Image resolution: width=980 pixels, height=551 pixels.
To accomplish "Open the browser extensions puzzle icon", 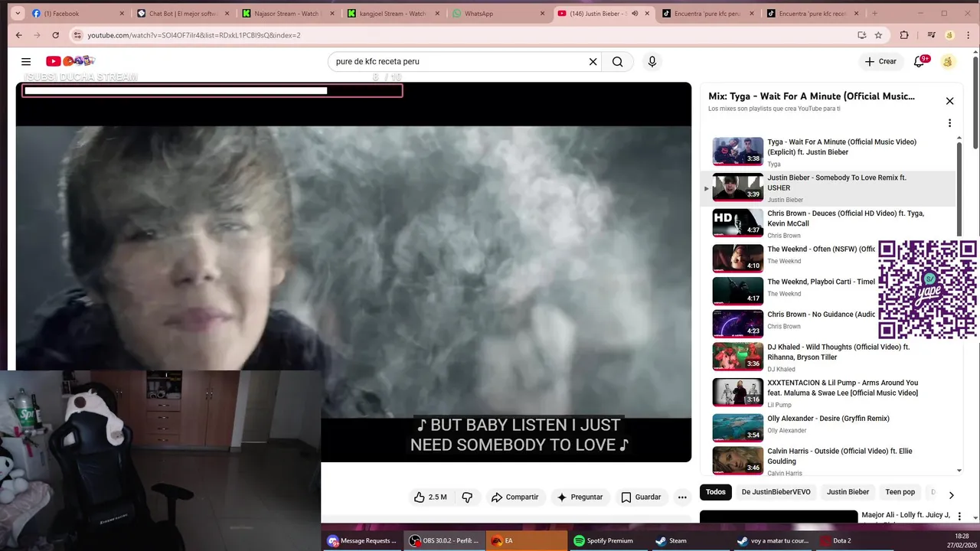I will [x=904, y=35].
